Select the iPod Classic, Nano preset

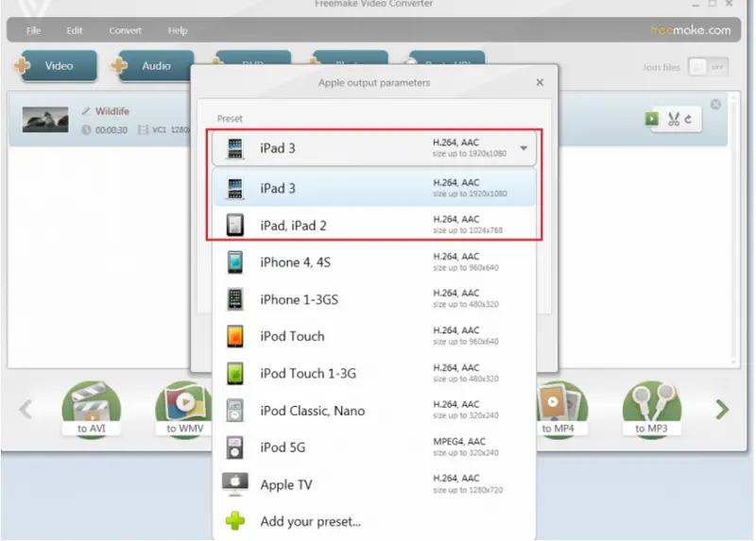pos(374,411)
